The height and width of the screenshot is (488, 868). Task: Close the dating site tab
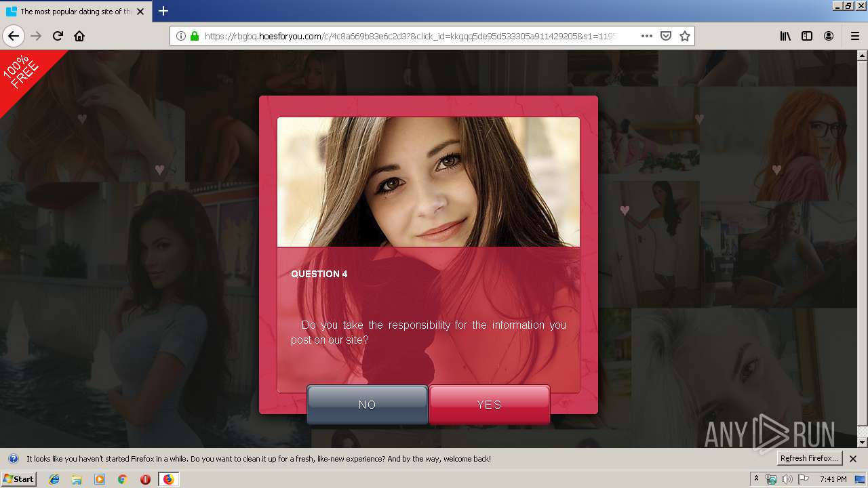pos(140,12)
